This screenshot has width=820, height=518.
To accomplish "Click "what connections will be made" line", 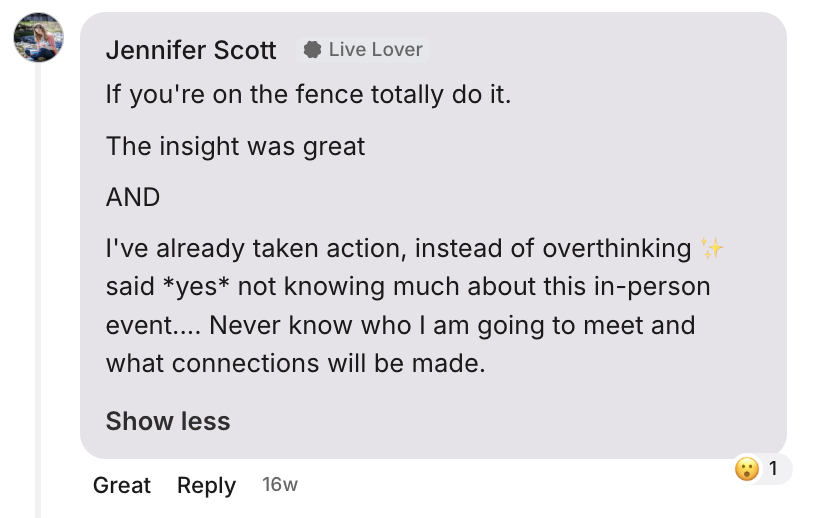I will pos(295,364).
